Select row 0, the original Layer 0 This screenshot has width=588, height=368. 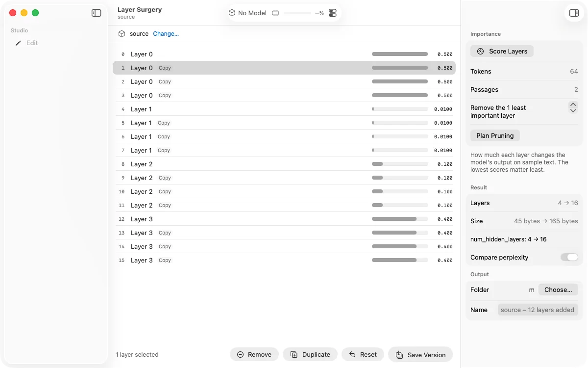(x=284, y=54)
